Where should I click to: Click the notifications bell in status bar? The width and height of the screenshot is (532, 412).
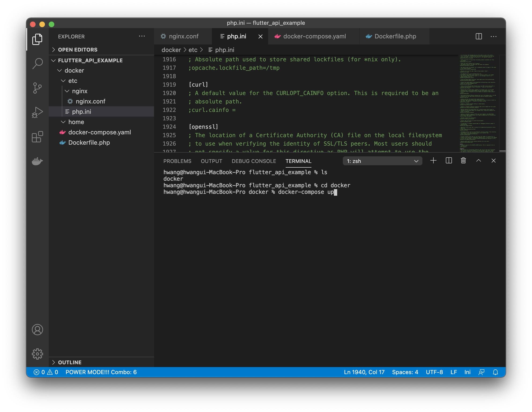coord(495,372)
